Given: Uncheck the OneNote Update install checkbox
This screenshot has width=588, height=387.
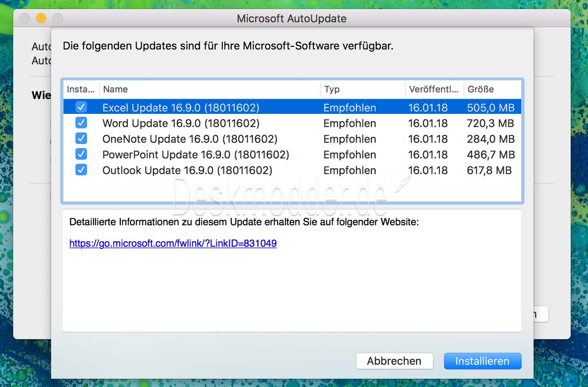Looking at the screenshot, I should [x=81, y=139].
